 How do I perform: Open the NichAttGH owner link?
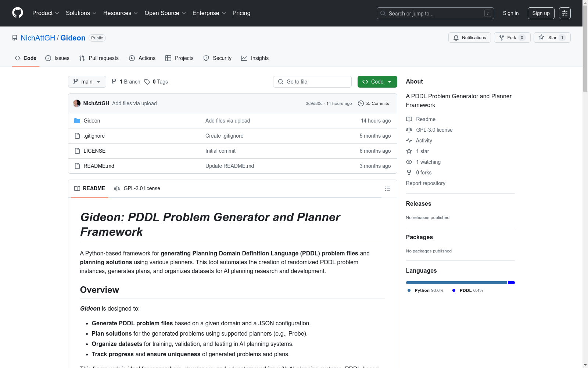38,38
